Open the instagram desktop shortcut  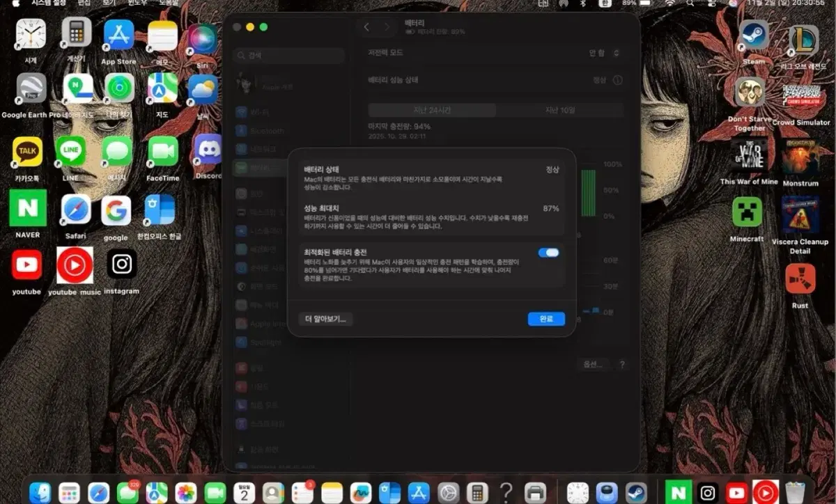point(122,265)
